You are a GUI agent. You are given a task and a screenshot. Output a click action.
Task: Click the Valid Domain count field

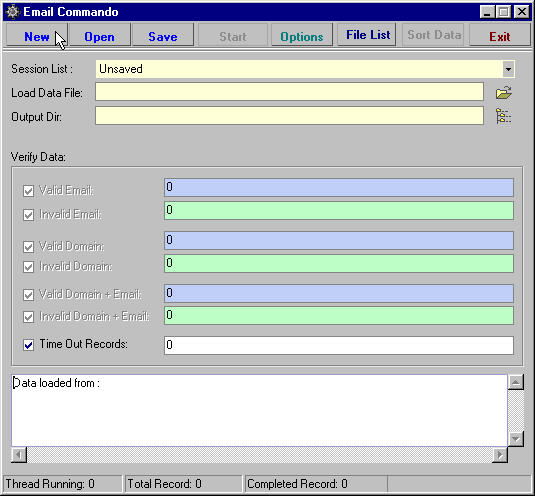(339, 240)
